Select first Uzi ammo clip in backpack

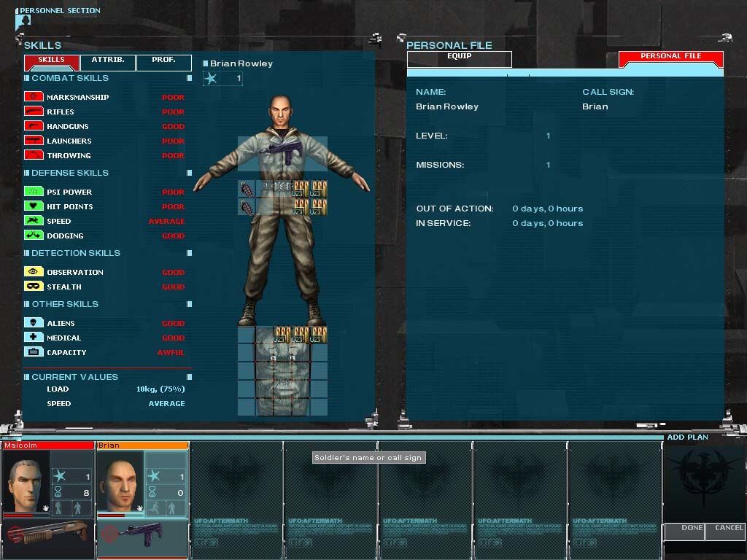pos(282,335)
